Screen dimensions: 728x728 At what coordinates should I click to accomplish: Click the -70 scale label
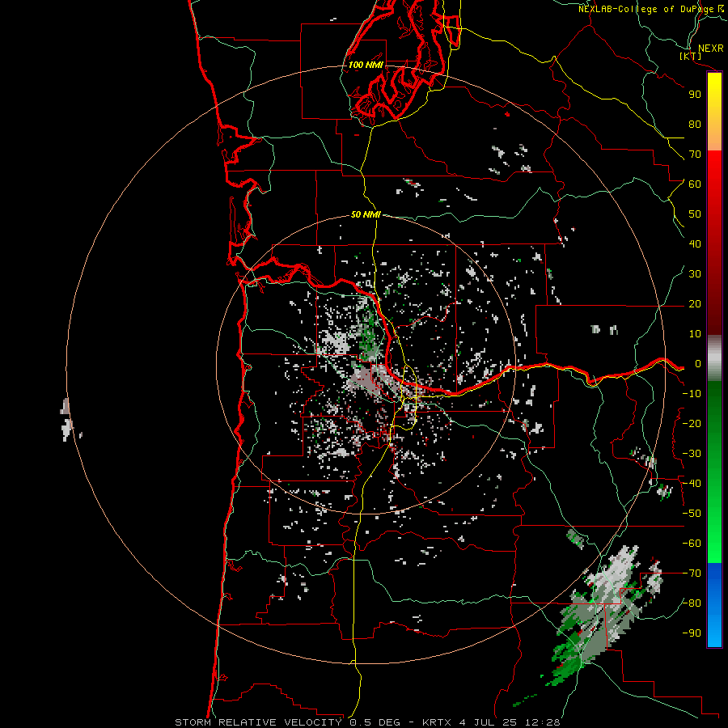pos(692,574)
